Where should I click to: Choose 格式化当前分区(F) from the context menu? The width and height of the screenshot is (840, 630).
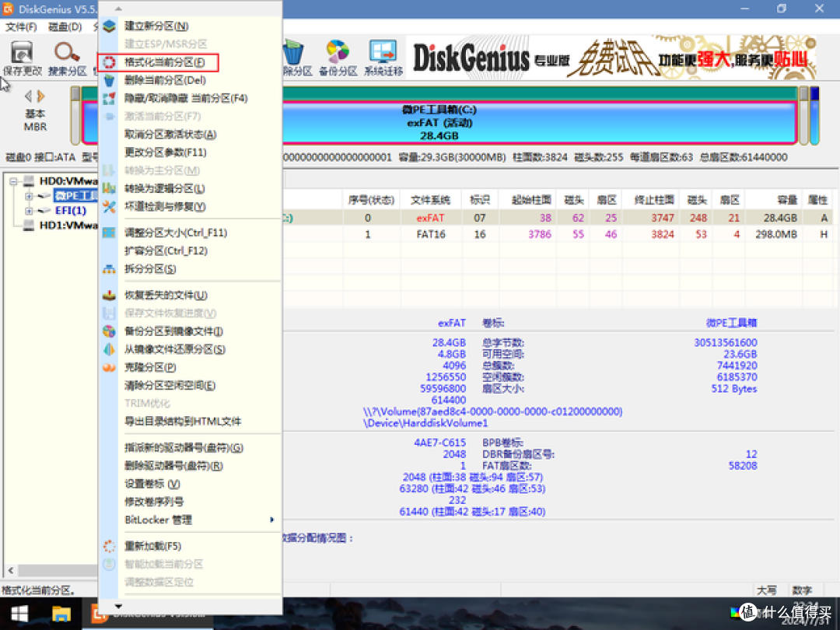[x=164, y=62]
